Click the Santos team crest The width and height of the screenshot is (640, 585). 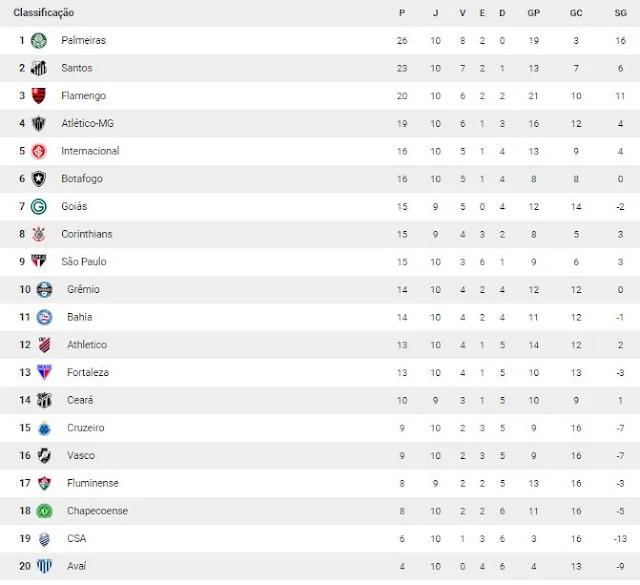[x=39, y=68]
